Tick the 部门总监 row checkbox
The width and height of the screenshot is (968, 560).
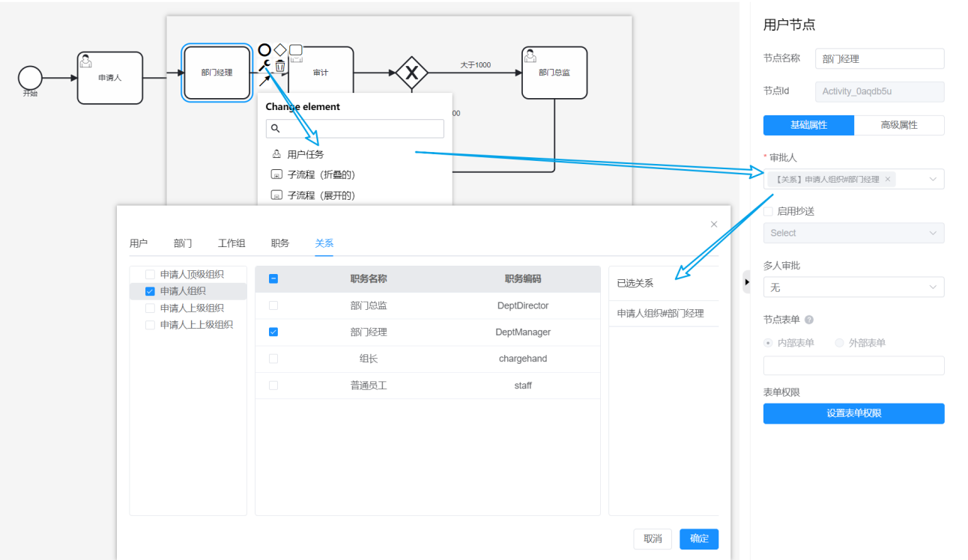273,305
